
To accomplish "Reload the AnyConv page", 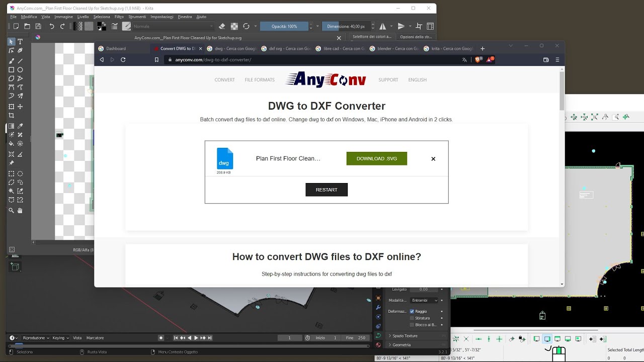I will click(123, 59).
